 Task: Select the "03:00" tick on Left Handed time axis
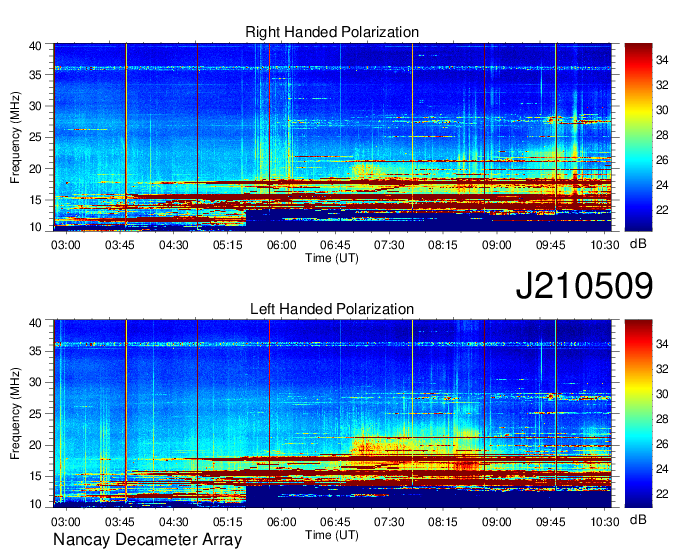coord(65,522)
